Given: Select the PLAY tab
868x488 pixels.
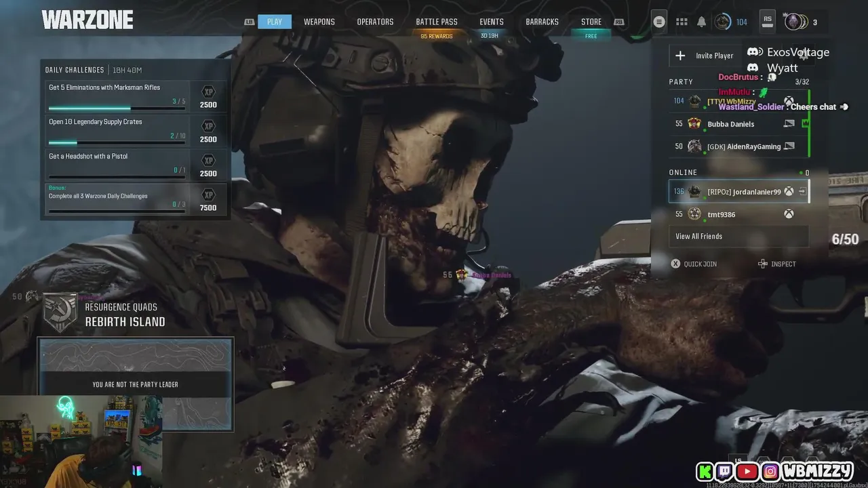Looking at the screenshot, I should click(275, 22).
